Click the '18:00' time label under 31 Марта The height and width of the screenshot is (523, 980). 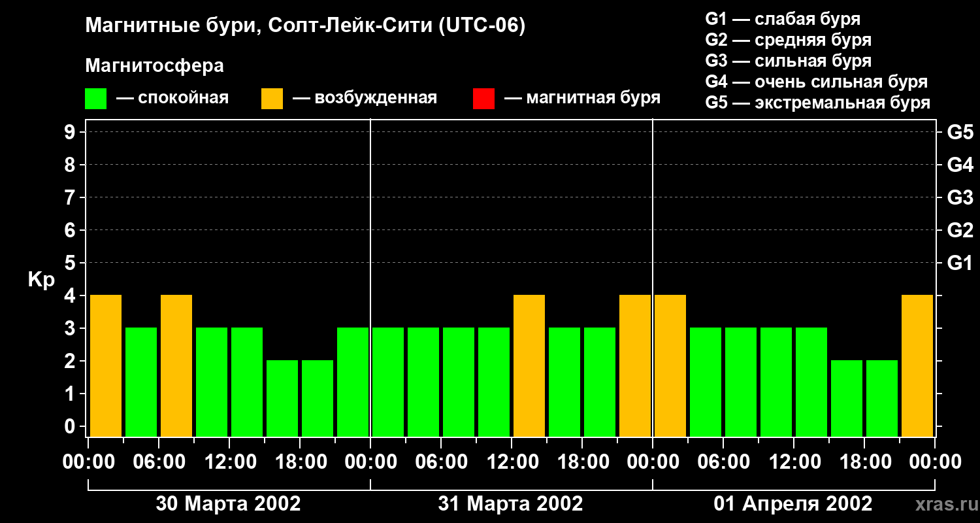click(x=582, y=462)
